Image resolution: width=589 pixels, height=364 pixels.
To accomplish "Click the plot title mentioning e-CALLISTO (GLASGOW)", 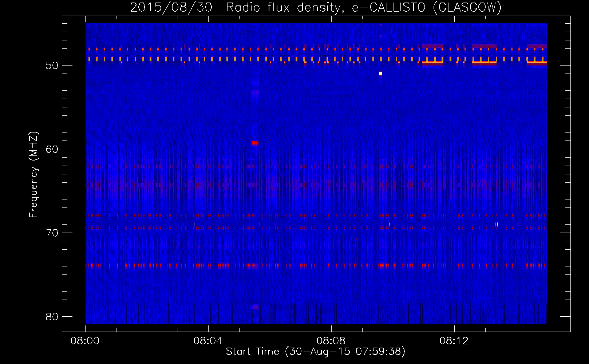I will (316, 7).
